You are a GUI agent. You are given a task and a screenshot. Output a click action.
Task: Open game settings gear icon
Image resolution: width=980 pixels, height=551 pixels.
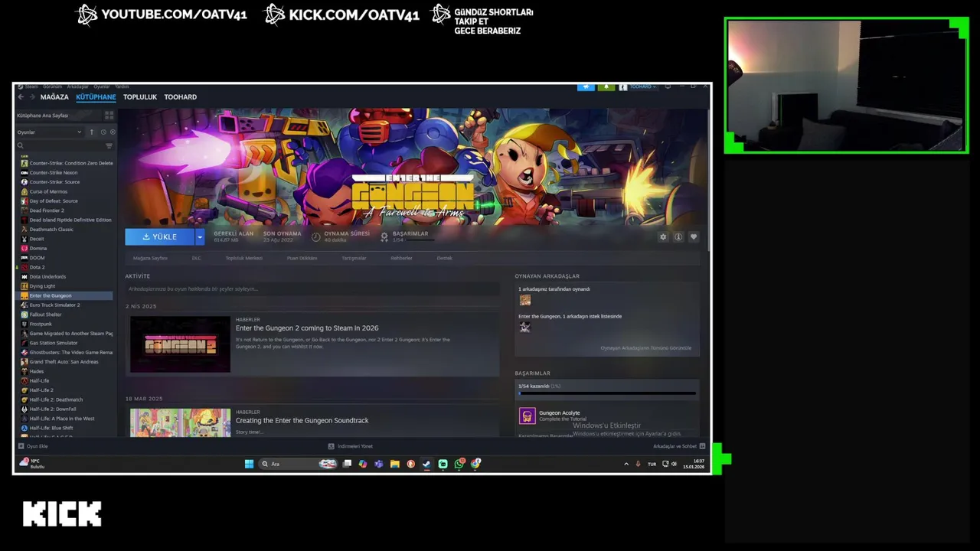tap(663, 237)
